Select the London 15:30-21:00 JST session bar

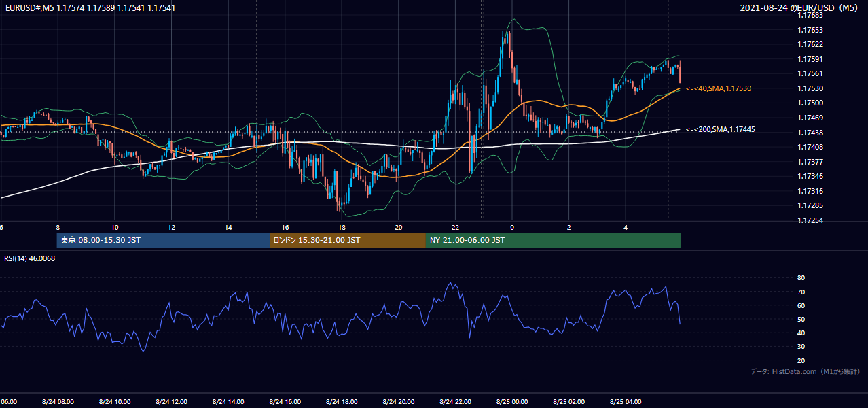click(x=348, y=240)
